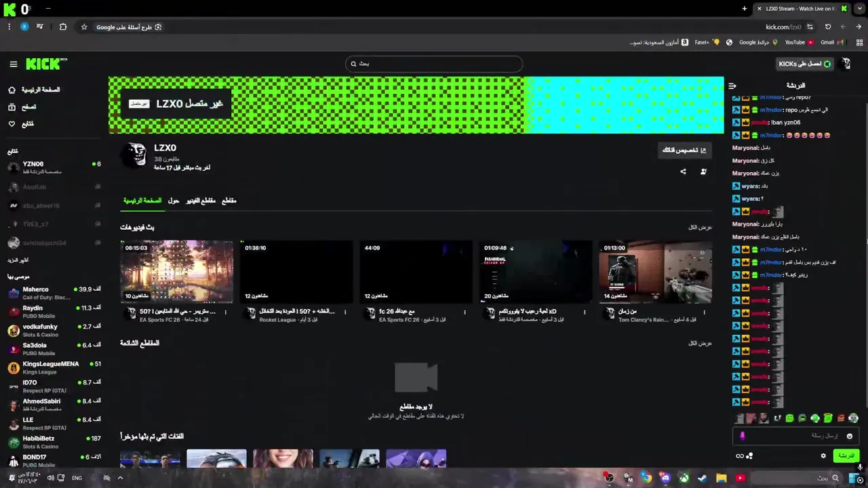Switch to the About tab
The height and width of the screenshot is (488, 868).
[x=174, y=201]
